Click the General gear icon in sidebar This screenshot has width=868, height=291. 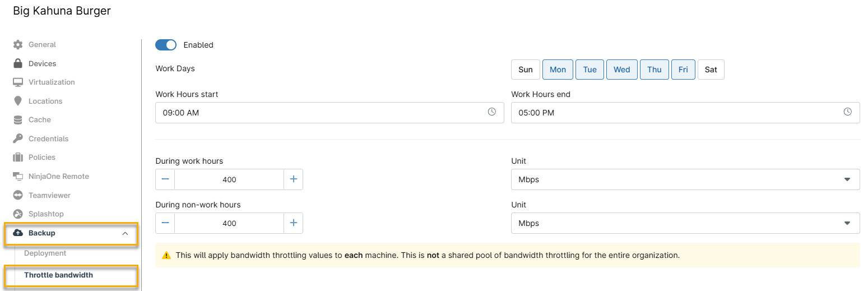(18, 45)
